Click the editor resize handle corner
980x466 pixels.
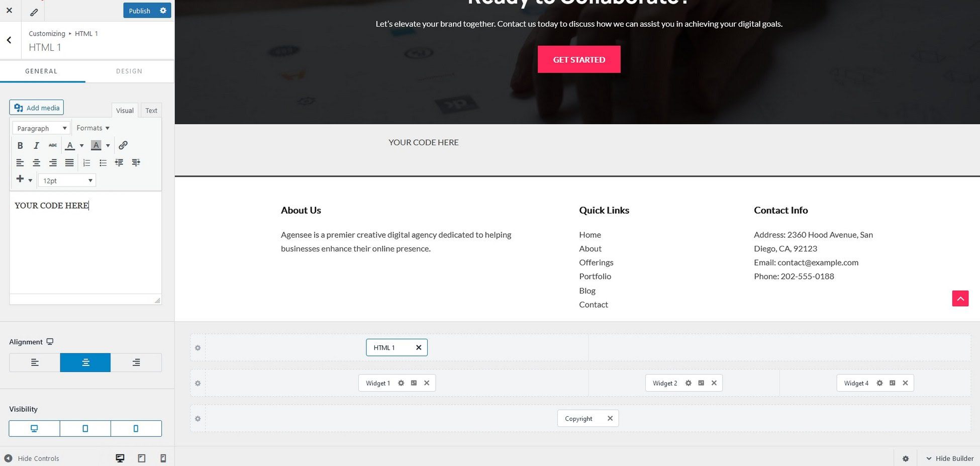coord(157,300)
